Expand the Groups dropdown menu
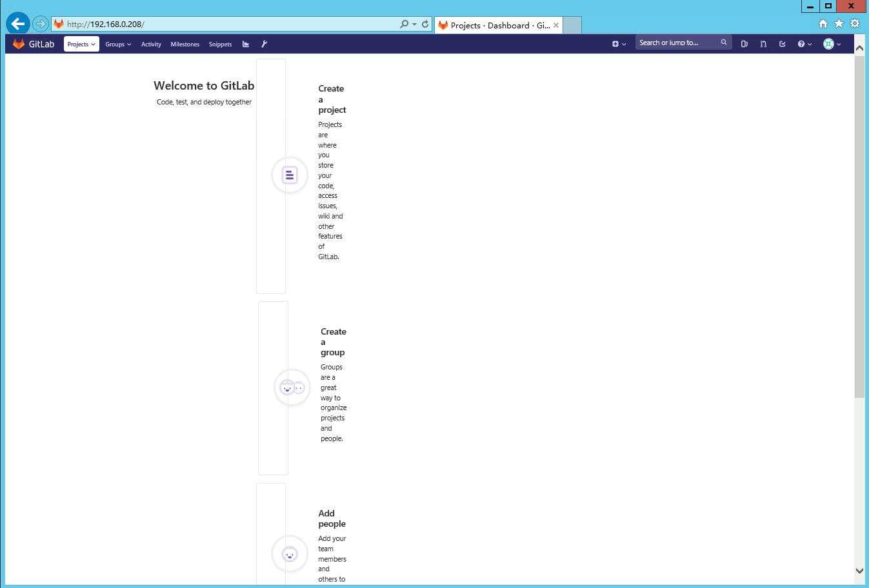 [x=118, y=44]
